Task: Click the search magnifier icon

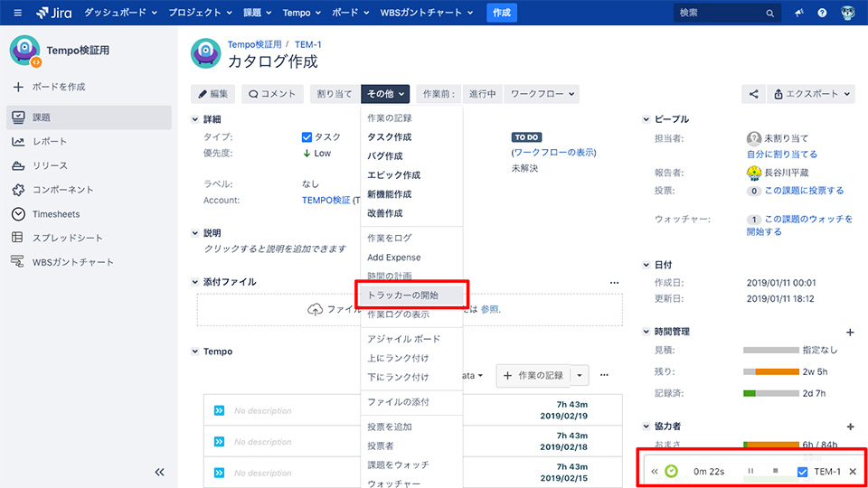Action: tap(769, 14)
